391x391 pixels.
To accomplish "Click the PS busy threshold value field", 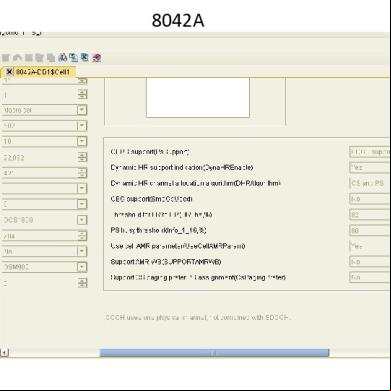I will (370, 230).
